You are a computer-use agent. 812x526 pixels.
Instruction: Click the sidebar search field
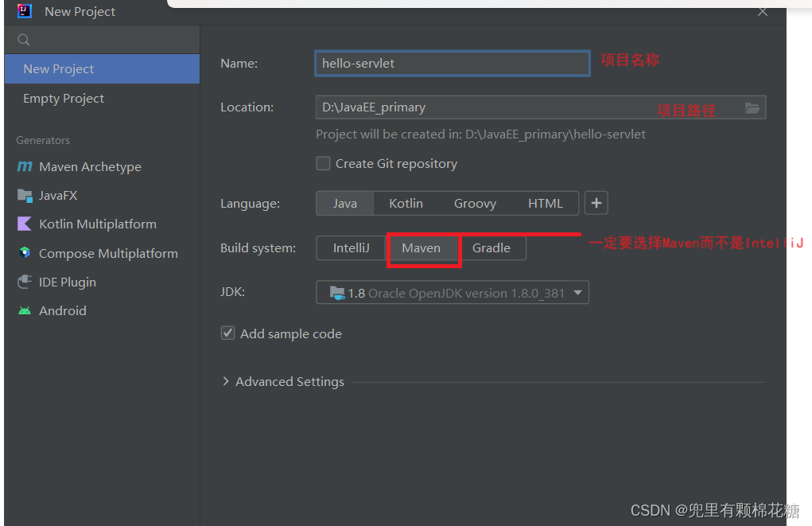[102, 39]
